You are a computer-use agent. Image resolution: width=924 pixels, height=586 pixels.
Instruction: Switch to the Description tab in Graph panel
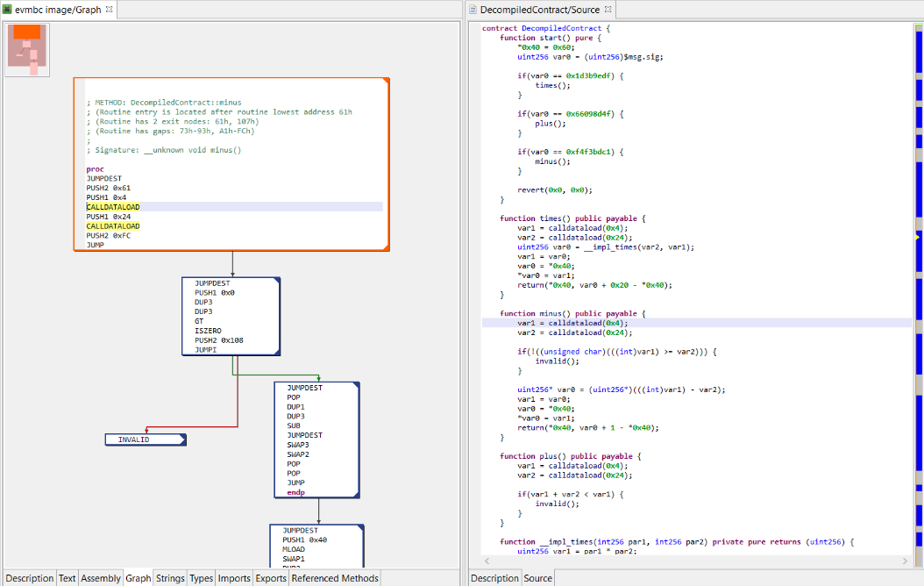point(30,578)
